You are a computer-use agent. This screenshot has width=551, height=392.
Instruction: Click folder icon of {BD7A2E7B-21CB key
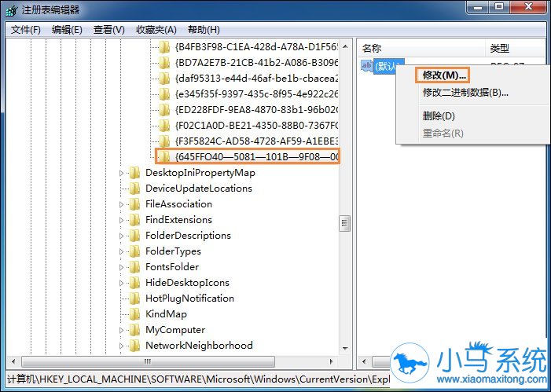164,63
